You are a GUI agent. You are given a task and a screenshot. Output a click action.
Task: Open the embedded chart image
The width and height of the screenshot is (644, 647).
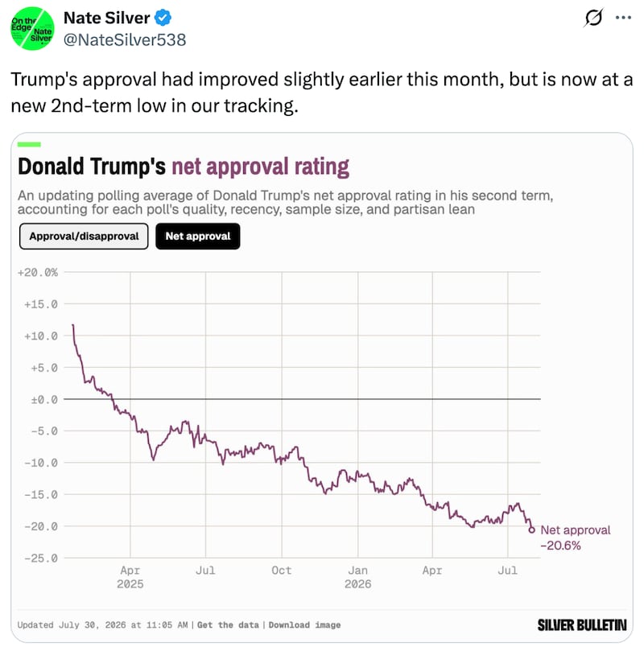click(321, 387)
